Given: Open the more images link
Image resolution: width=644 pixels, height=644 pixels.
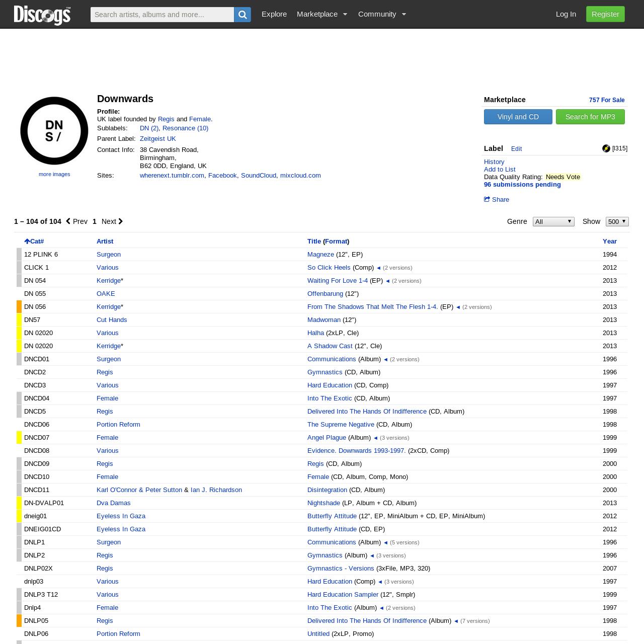Looking at the screenshot, I should click(54, 174).
